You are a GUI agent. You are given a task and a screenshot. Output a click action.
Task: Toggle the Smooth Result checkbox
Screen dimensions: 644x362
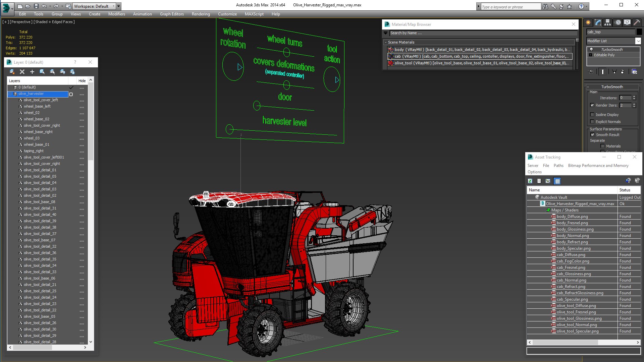coord(592,135)
